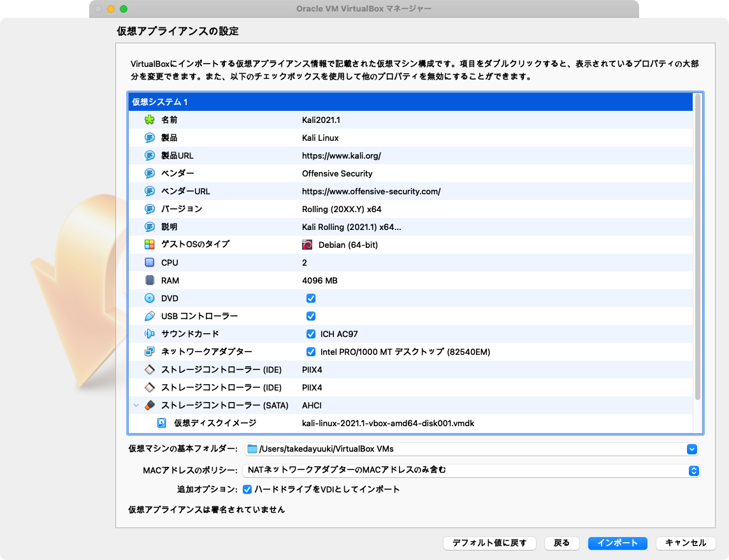Select the product value Kali Linux

[321, 138]
